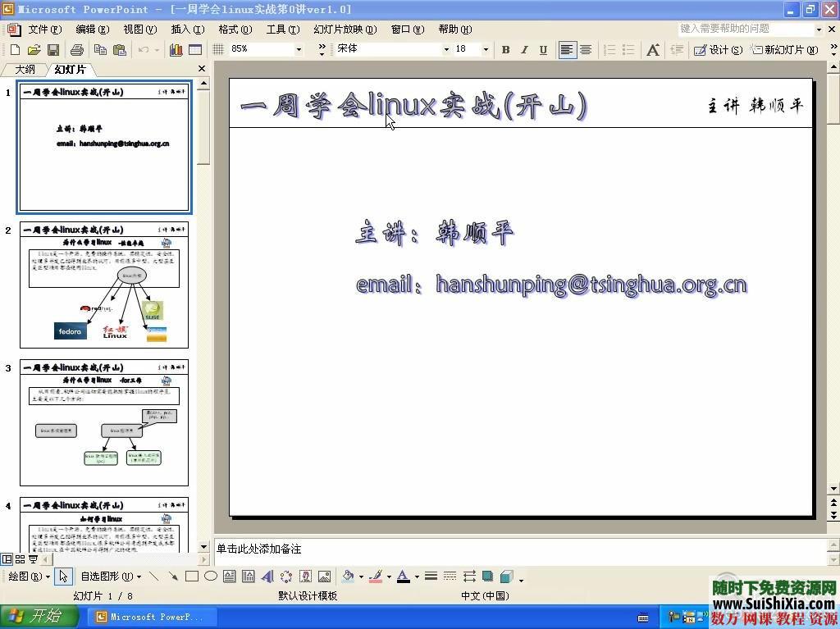Open the 插入 Insert menu
The image size is (840, 629).
(188, 30)
